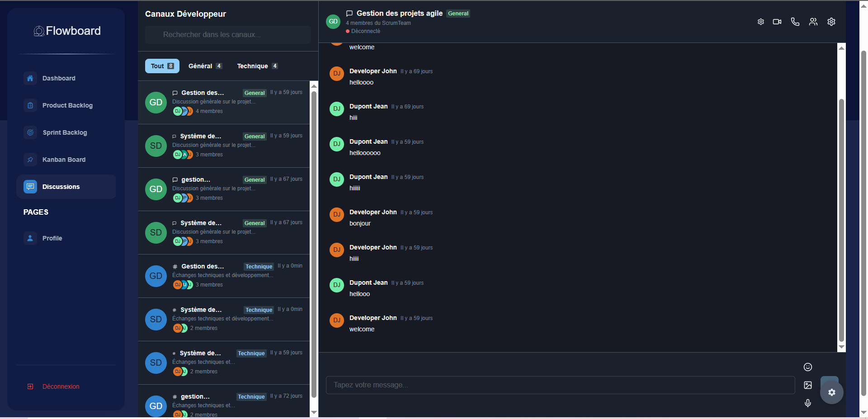The width and height of the screenshot is (868, 419).
Task: Click 'Canaux Développeur' heading
Action: (185, 14)
